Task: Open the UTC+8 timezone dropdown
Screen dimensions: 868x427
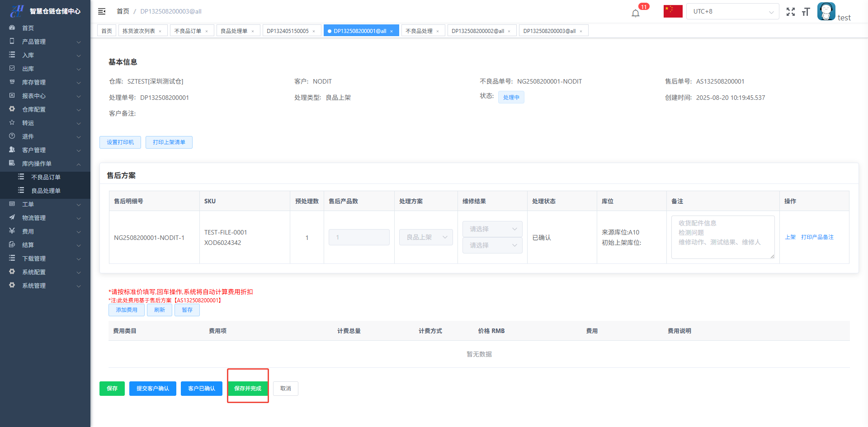Action: (x=732, y=11)
